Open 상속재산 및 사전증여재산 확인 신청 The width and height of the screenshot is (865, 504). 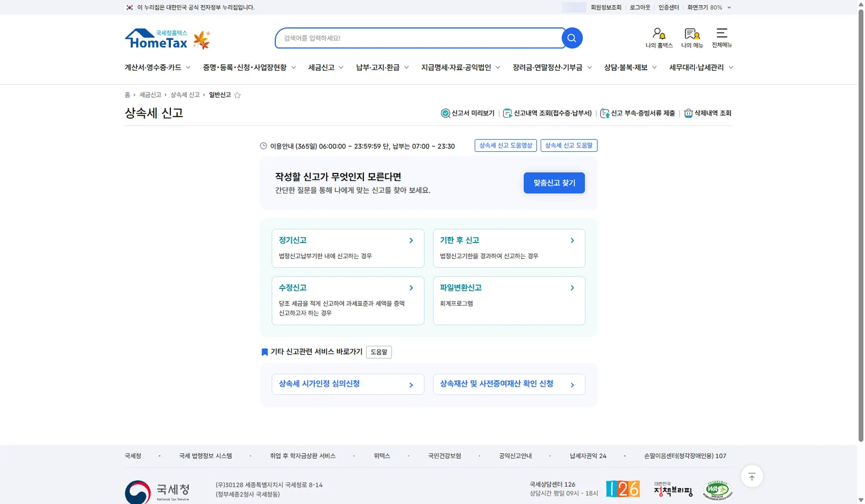click(509, 384)
